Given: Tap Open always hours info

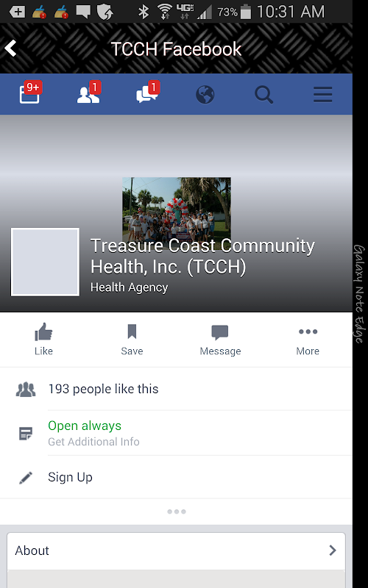Looking at the screenshot, I should [176, 433].
